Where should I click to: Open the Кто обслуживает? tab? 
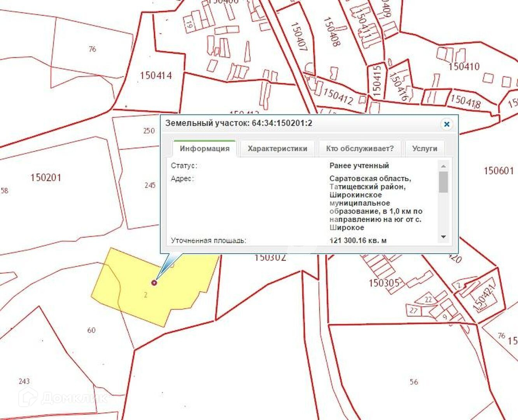coord(360,149)
